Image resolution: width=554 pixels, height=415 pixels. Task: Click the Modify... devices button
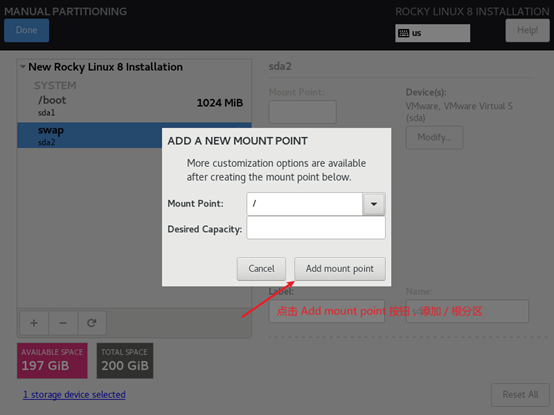click(x=434, y=137)
